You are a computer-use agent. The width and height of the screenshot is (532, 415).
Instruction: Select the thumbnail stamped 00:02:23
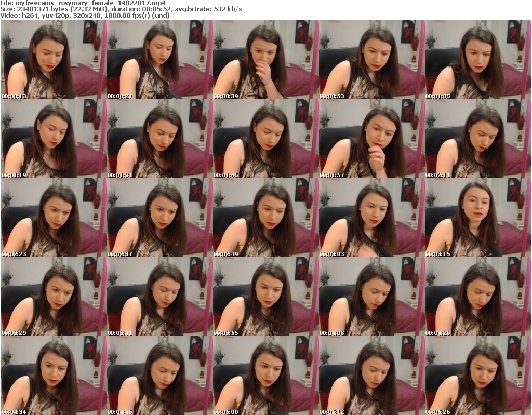[x=54, y=218]
